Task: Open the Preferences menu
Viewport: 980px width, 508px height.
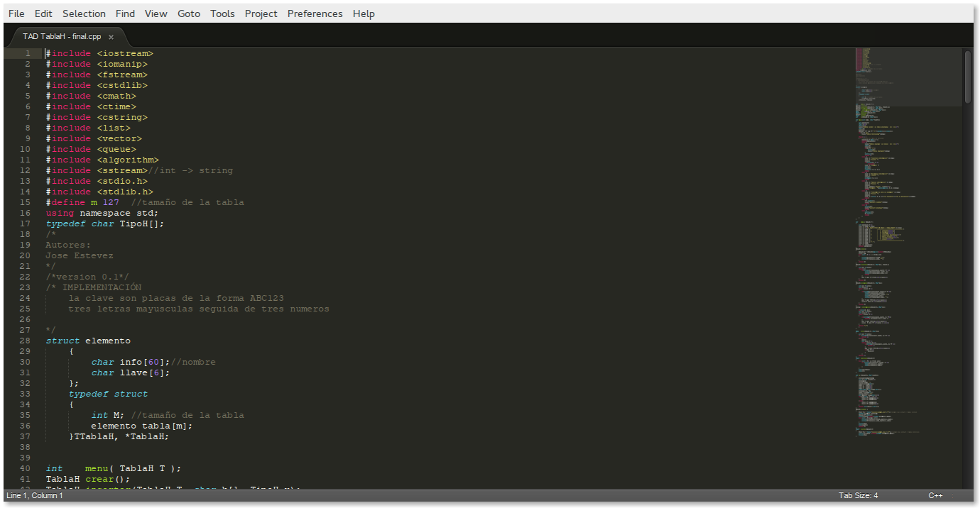Action: 315,13
